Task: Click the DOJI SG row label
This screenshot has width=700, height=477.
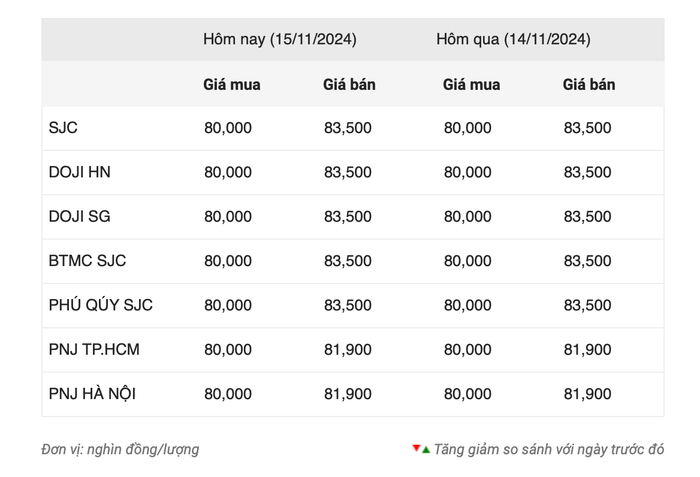Action: [79, 216]
